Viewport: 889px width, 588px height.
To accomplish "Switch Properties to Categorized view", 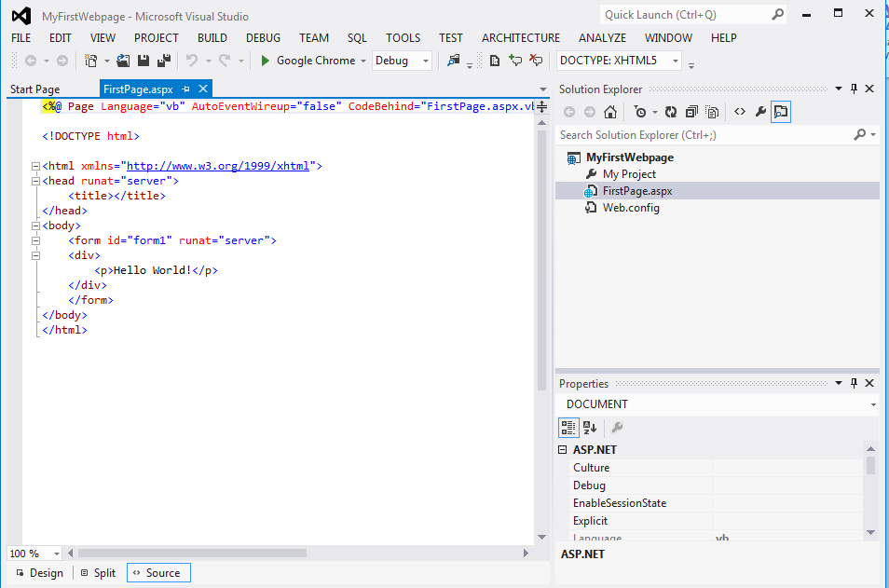I will point(568,428).
